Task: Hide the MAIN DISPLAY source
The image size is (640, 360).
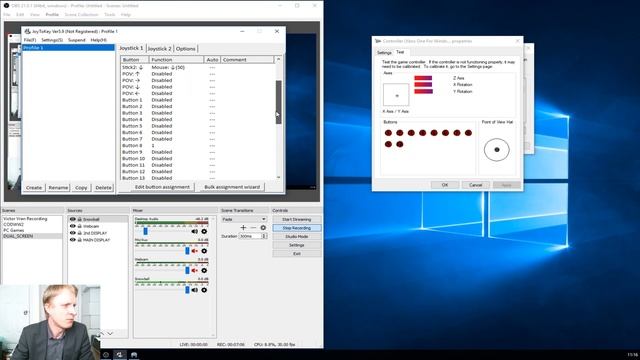Action: 73,240
